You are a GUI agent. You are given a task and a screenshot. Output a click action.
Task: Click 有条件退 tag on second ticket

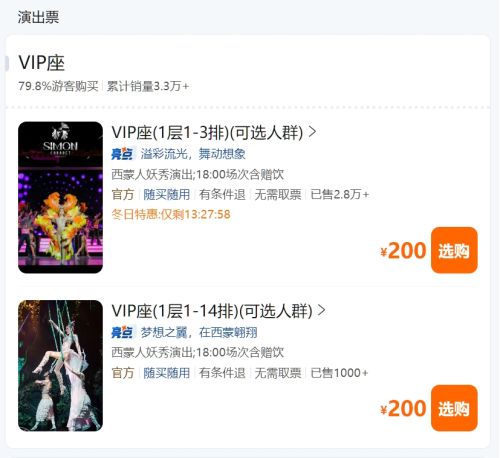pyautogui.click(x=222, y=373)
